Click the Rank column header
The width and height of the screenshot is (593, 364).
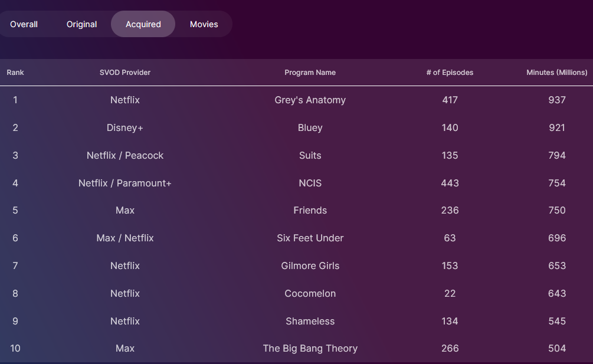[x=15, y=73]
